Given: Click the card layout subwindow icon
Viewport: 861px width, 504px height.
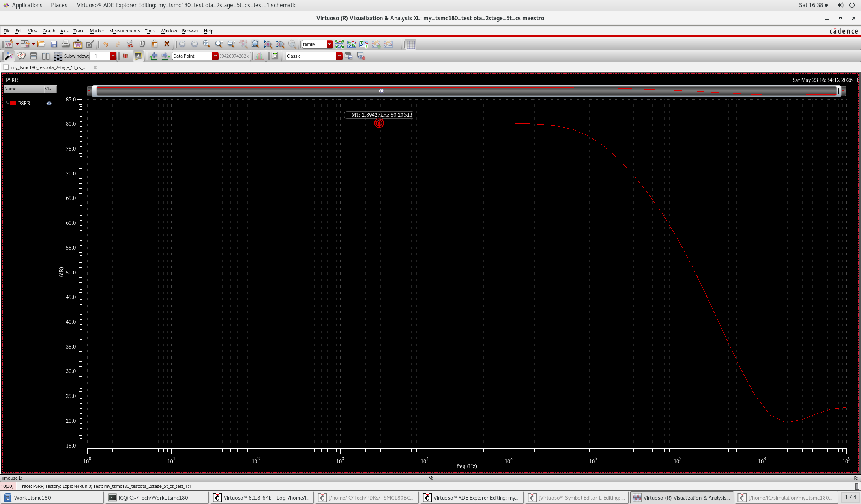Looking at the screenshot, I should [21, 56].
